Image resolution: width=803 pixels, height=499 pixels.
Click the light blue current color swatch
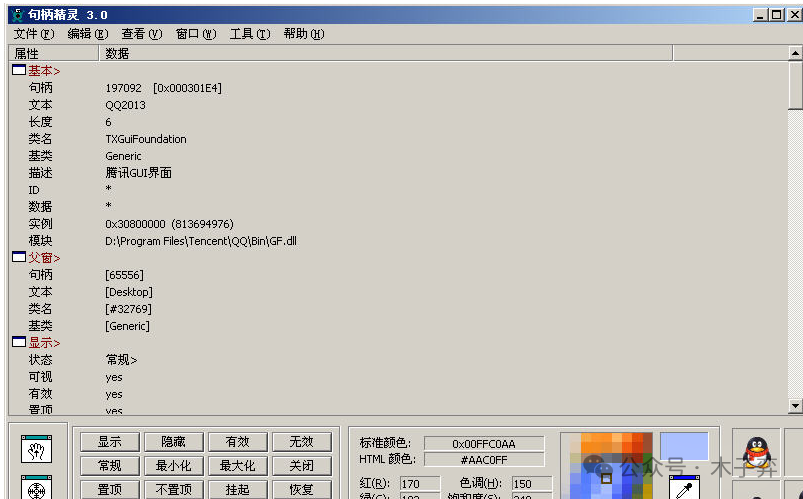pyautogui.click(x=684, y=446)
